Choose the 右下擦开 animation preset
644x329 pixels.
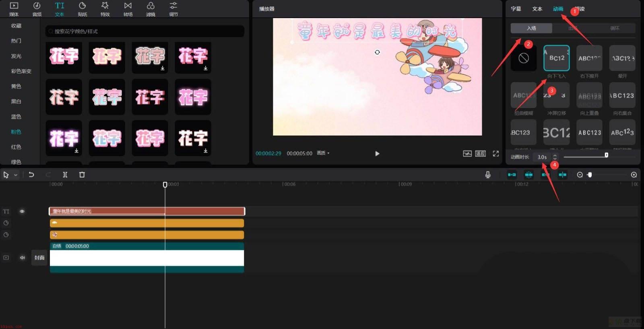[x=590, y=58]
